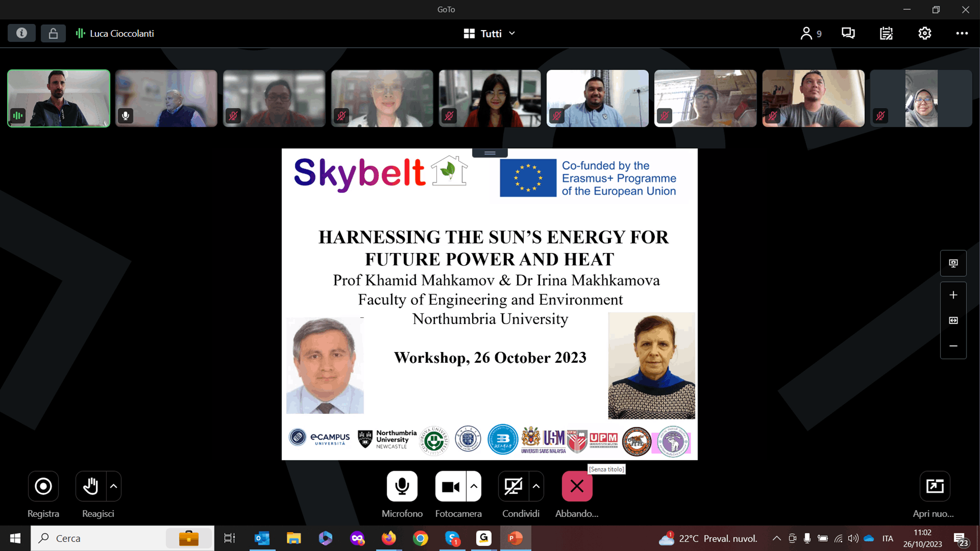The image size is (980, 551).
Task: Expand the share options arrow
Action: (536, 486)
